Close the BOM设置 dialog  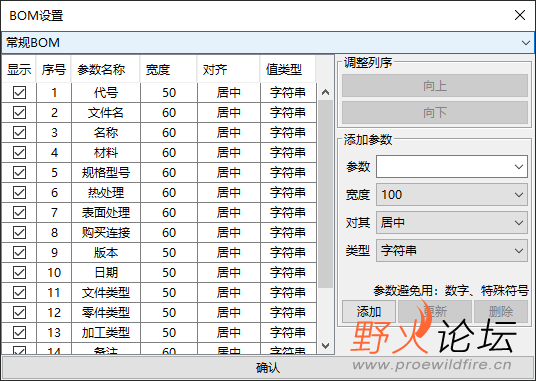pyautogui.click(x=520, y=15)
